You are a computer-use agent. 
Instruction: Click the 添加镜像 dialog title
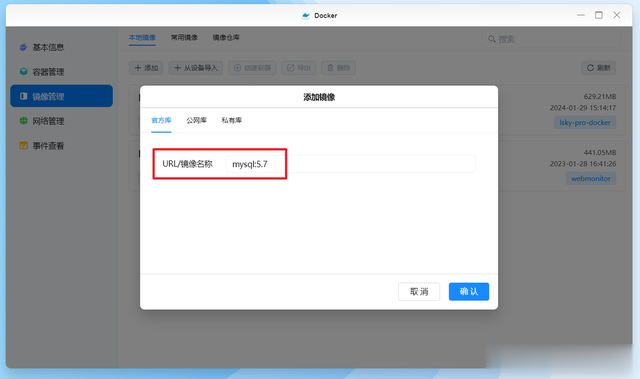tap(319, 97)
